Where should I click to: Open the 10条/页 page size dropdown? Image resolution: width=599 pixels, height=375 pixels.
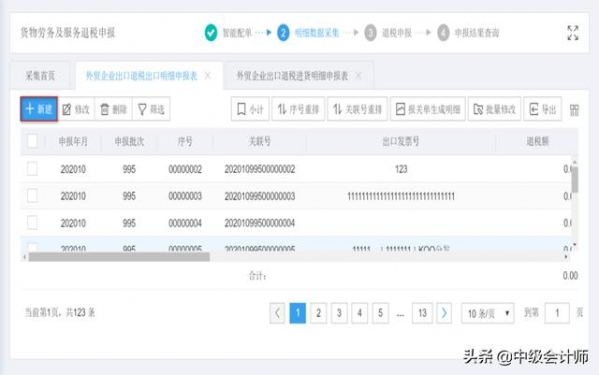[x=487, y=313]
